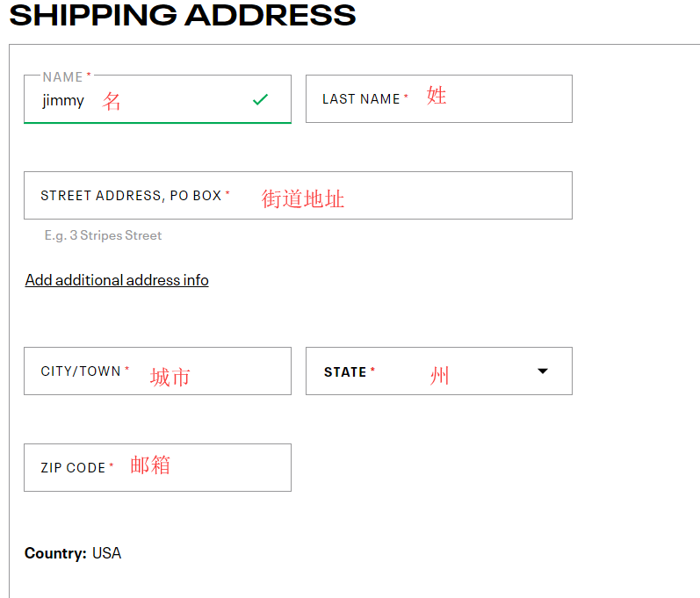Screen dimensions: 700x598
Task: Click the red 名 annotation
Action: coord(112,101)
